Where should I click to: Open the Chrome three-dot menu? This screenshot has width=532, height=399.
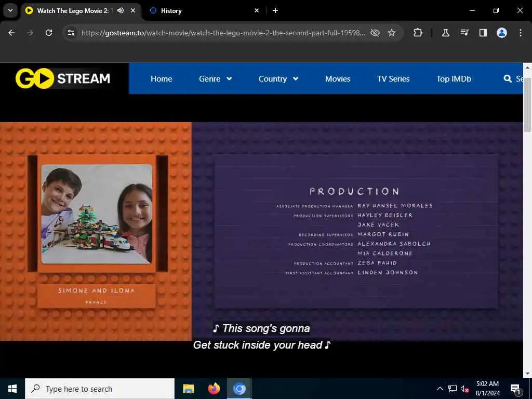point(520,33)
